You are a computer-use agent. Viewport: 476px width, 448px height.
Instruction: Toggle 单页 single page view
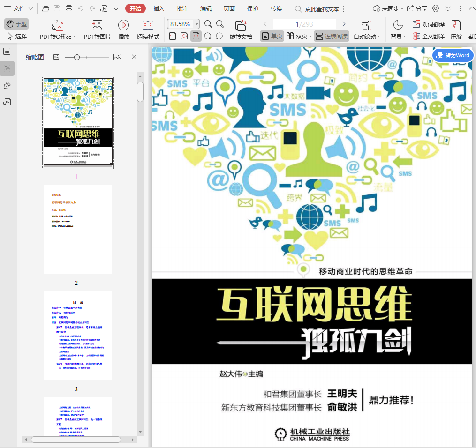272,36
